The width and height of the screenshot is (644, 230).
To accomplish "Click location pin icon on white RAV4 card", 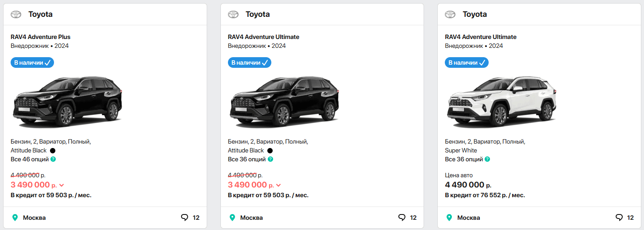I will [449, 218].
